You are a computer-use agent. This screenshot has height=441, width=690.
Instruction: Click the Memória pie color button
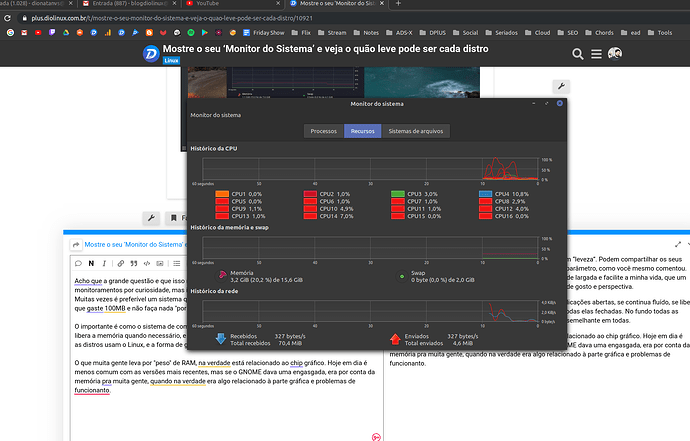[222, 276]
